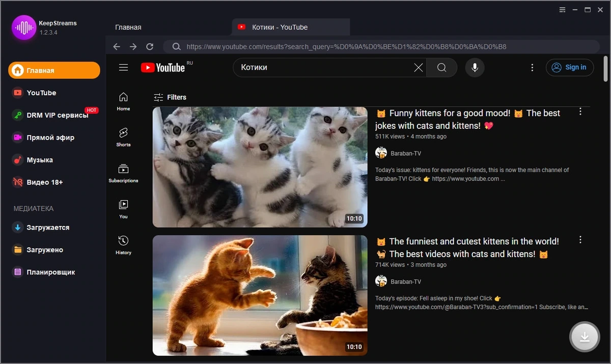Click first video description text
Screen dimensions: 611x364
[x=472, y=175]
